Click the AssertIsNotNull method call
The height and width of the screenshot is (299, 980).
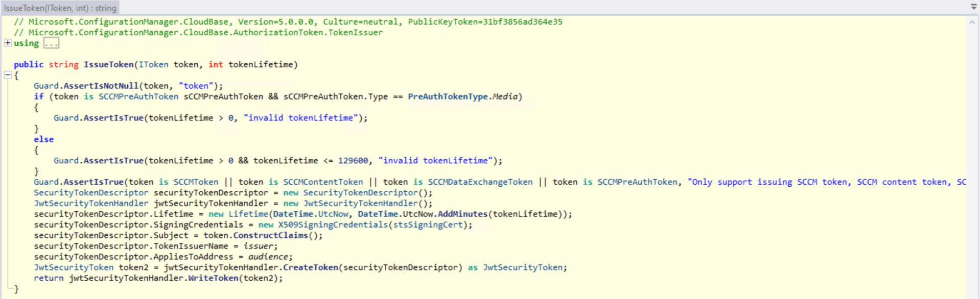pyautogui.click(x=101, y=86)
